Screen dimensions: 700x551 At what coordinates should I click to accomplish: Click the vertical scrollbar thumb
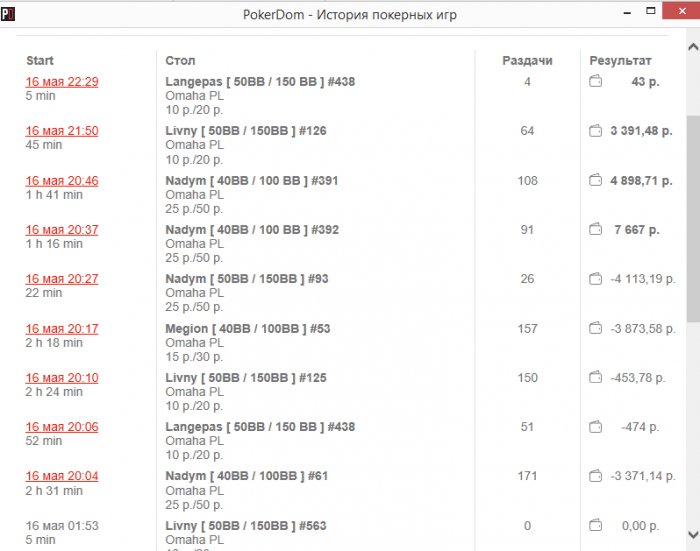tap(693, 218)
